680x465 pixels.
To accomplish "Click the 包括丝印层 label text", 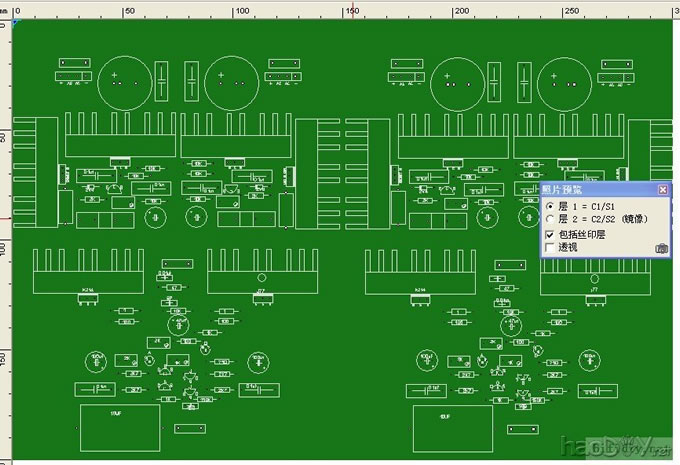I will [x=581, y=234].
